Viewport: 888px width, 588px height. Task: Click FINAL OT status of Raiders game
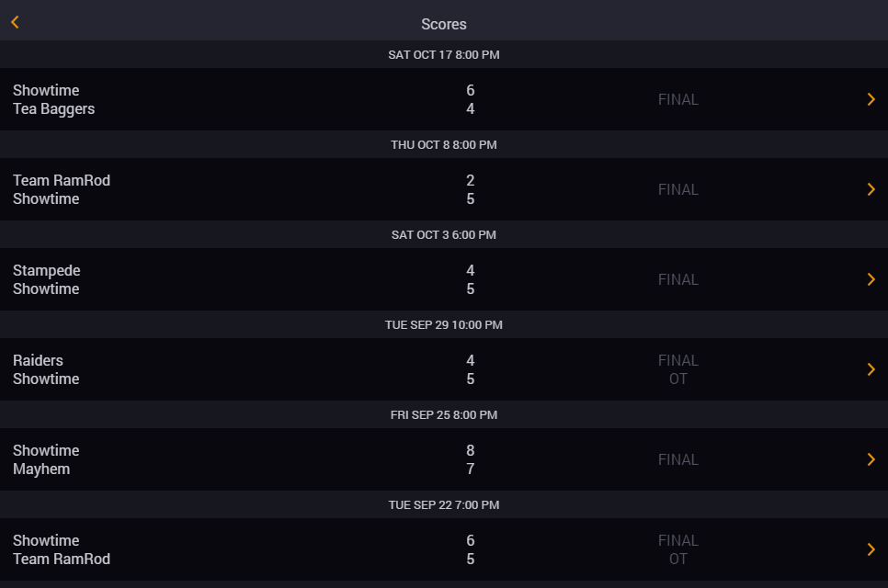click(677, 369)
